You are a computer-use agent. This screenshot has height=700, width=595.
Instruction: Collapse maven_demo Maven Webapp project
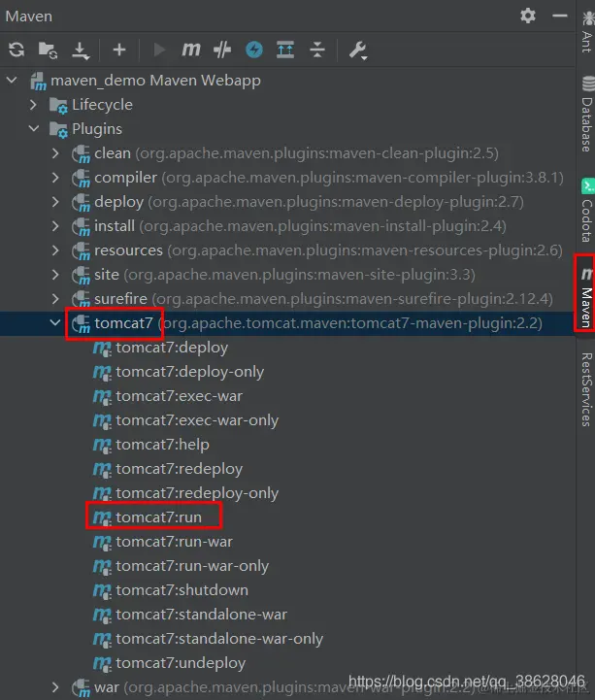tap(12, 81)
